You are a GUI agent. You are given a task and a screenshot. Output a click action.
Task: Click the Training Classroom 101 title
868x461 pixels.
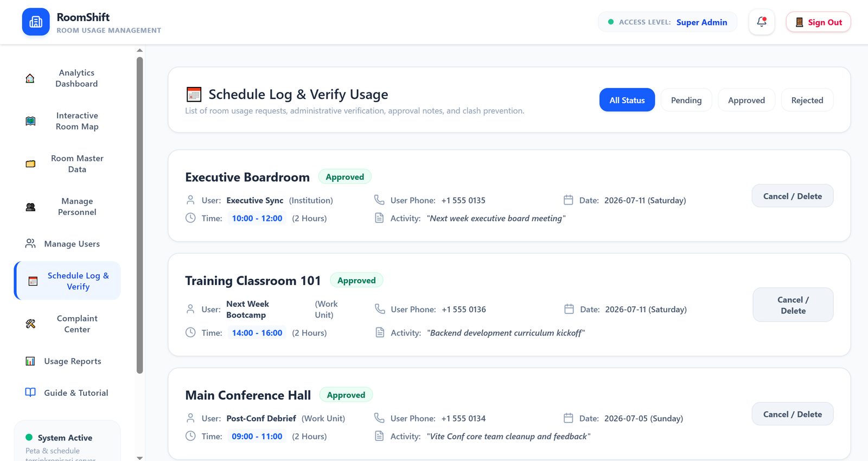click(x=253, y=281)
